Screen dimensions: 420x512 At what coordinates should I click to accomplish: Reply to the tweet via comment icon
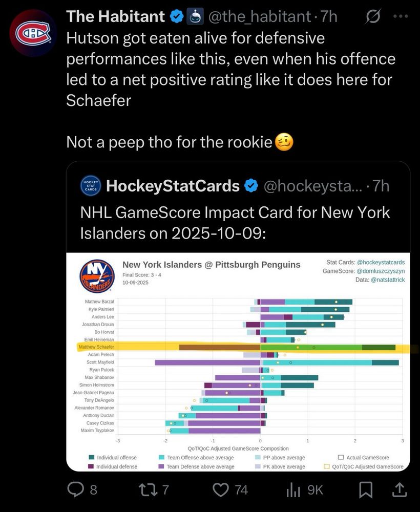click(x=76, y=490)
